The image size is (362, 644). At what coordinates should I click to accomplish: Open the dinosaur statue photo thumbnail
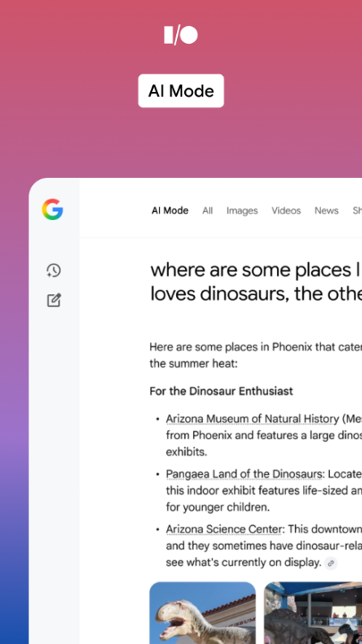coord(203,613)
